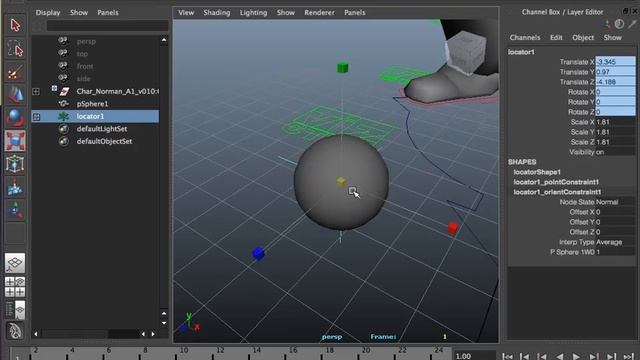640x360 pixels.
Task: Open the Channels menu in channel box
Action: tap(525, 38)
